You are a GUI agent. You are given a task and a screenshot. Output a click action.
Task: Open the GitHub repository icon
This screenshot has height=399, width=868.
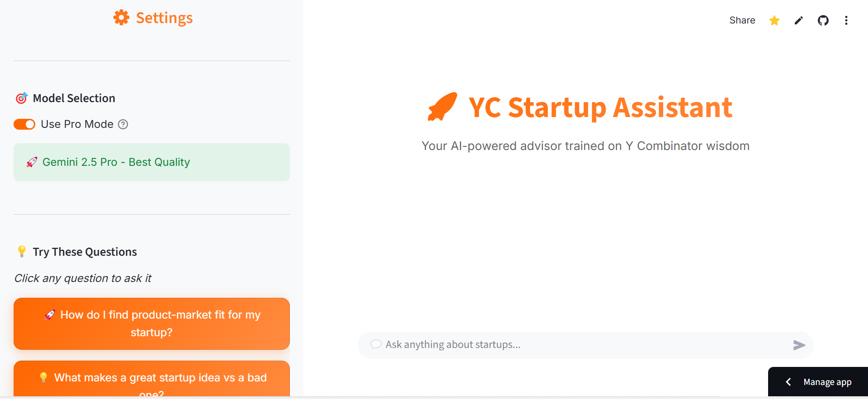823,20
